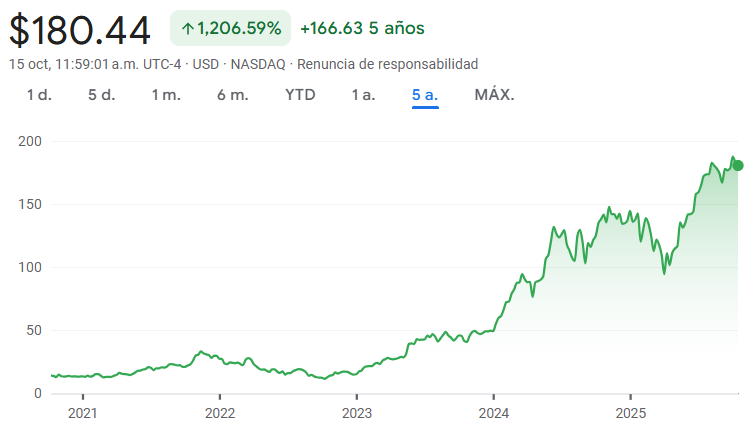The height and width of the screenshot is (436, 754).
Task: Click the $180.44 stock price
Action: click(80, 30)
